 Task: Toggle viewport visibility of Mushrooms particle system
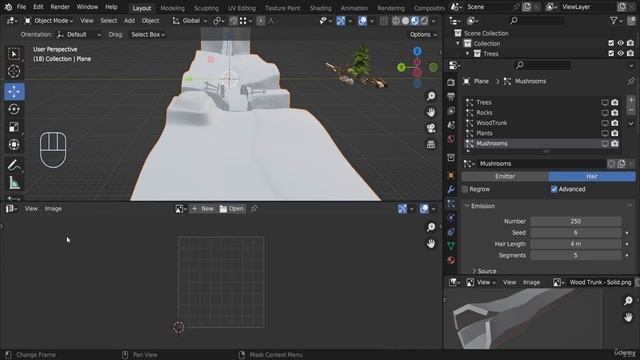[x=605, y=144]
